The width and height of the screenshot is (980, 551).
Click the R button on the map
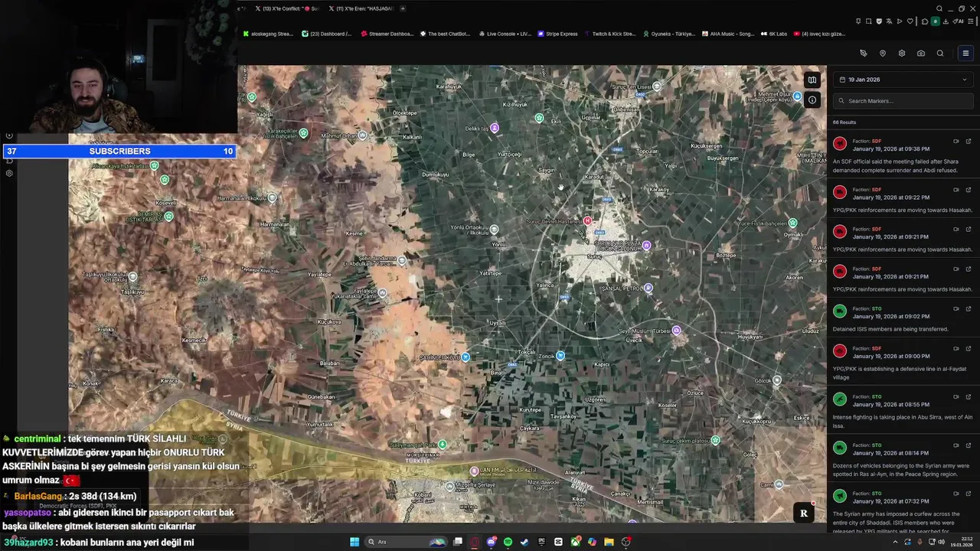coord(803,513)
